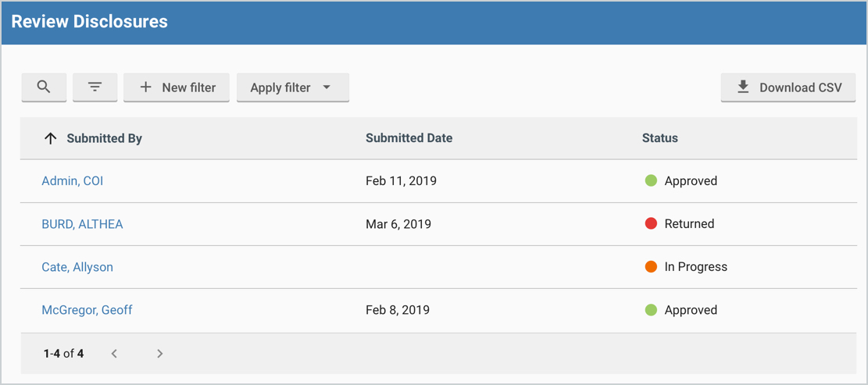The image size is (868, 385).
Task: Go to next page chevron
Action: pyautogui.click(x=160, y=353)
